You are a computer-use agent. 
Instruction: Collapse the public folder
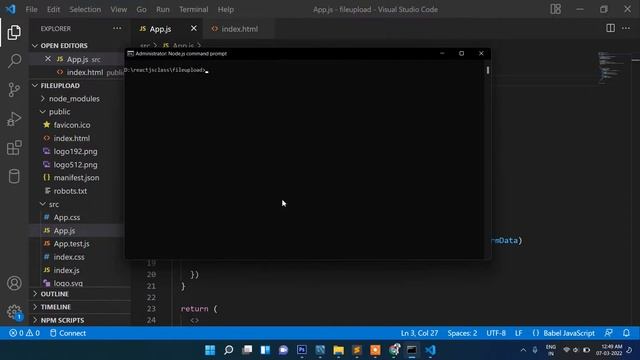tap(59, 112)
